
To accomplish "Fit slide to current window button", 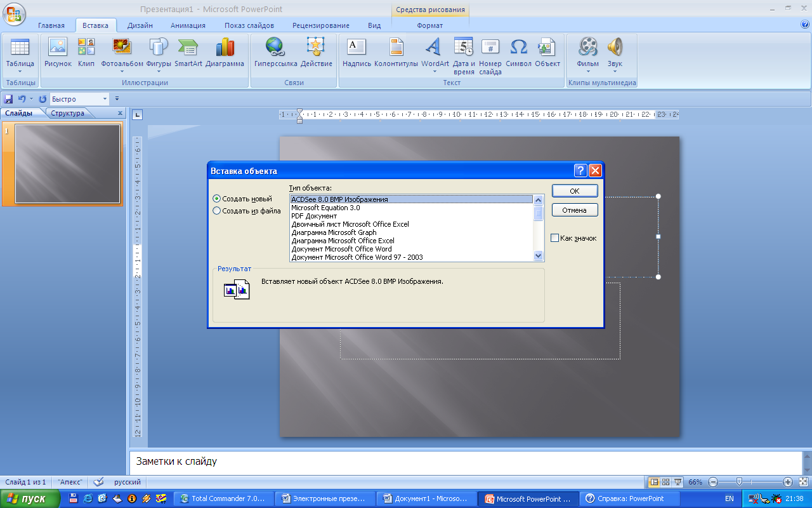I will point(803,482).
